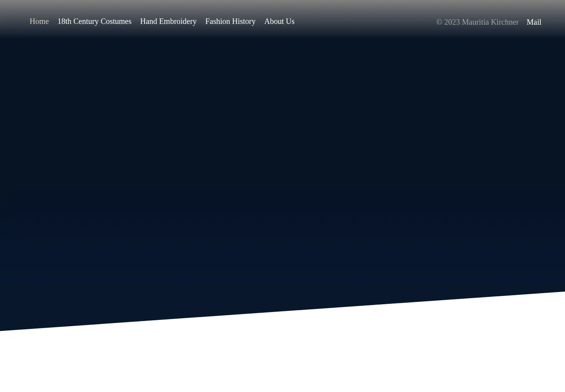Click the © 2023 Mauritia Kirchner text
This screenshot has height=392, width=565.
pyautogui.click(x=477, y=22)
